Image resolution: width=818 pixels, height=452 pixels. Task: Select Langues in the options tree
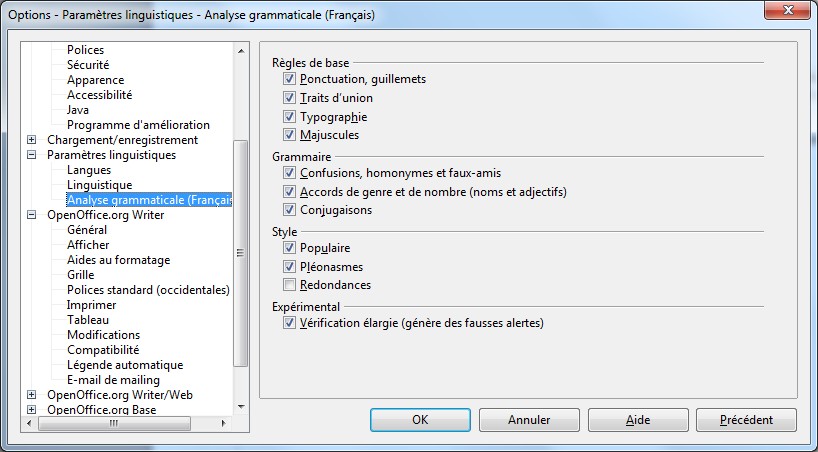(x=89, y=170)
